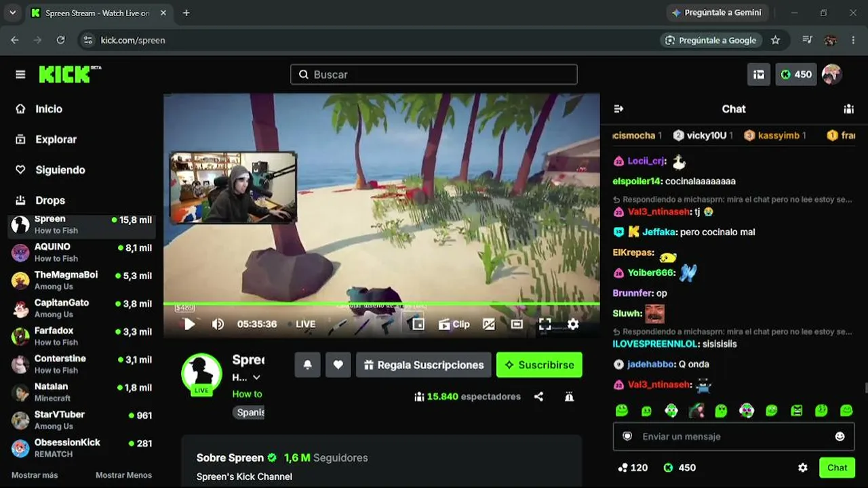
Task: Click the channel points 120 counter
Action: [633, 468]
